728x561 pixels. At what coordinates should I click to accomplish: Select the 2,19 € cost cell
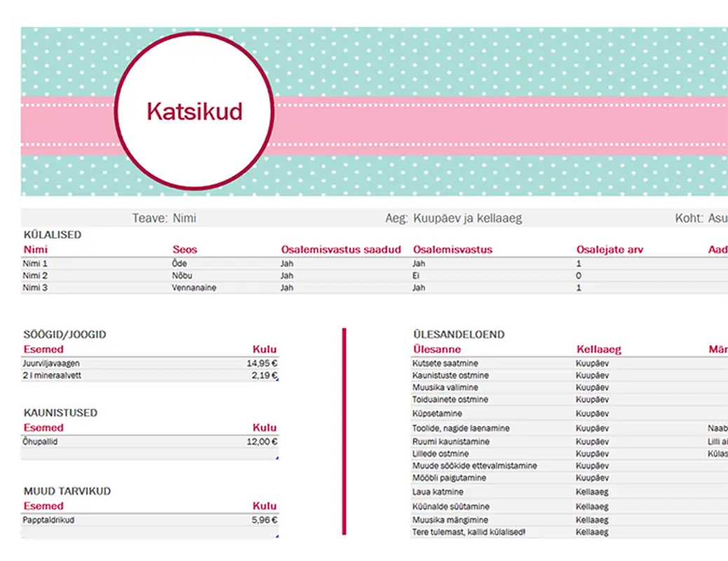coord(264,375)
